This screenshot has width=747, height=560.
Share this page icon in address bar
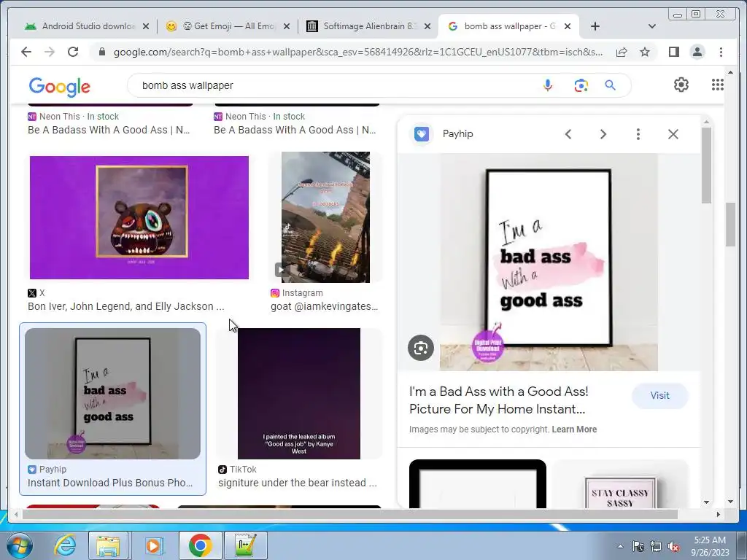622,52
